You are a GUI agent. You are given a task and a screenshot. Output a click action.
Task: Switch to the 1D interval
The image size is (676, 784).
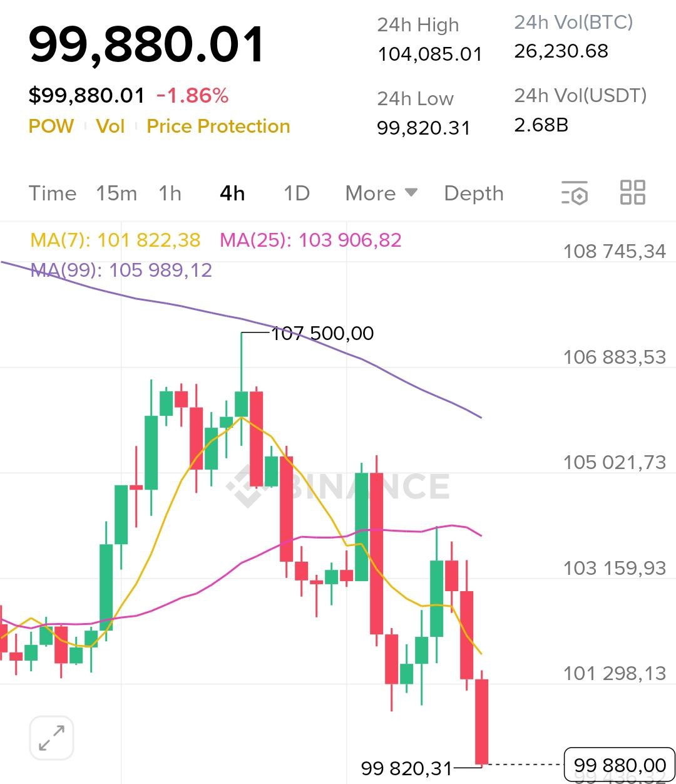pyautogui.click(x=297, y=193)
